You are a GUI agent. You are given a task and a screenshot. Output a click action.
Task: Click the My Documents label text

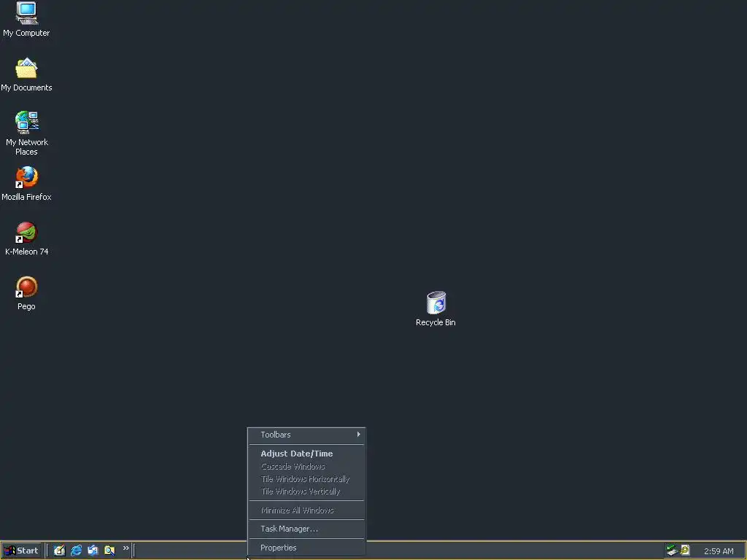click(x=26, y=87)
